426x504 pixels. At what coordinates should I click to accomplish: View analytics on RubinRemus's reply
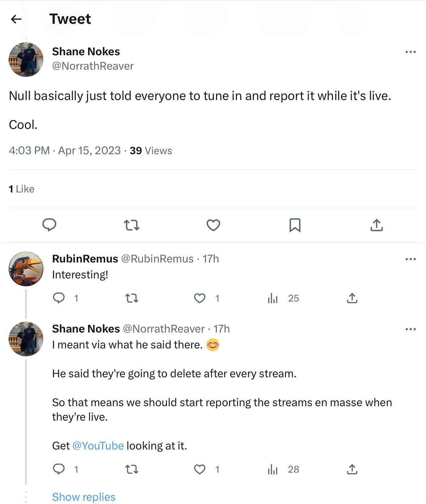[x=273, y=298]
